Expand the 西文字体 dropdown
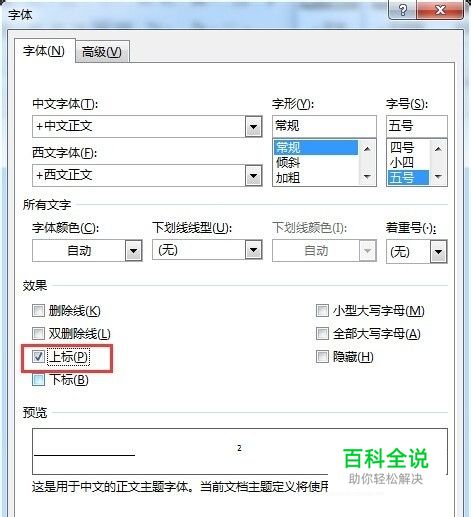 click(253, 175)
